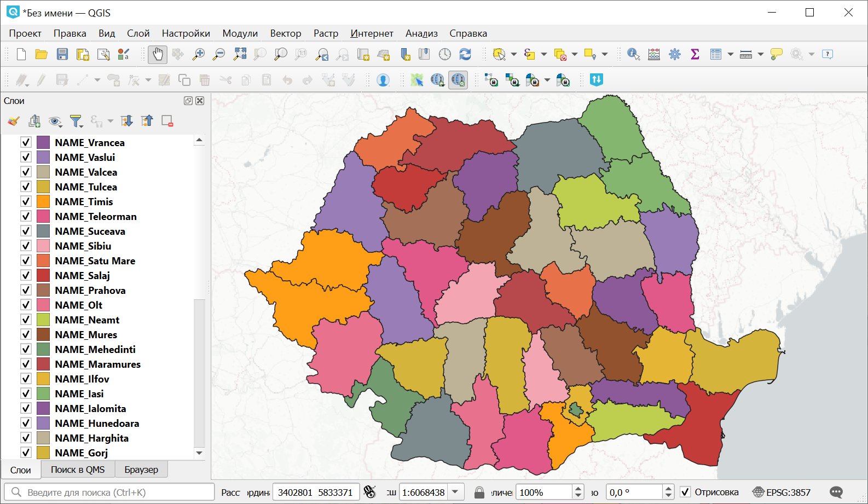Toggle the Отрисовка render checkbox
The width and height of the screenshot is (868, 504).
685,492
